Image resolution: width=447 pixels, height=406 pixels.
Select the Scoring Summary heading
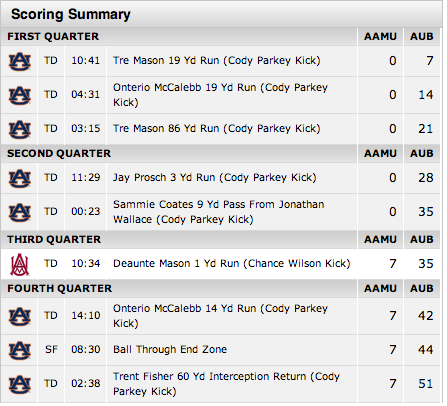point(71,14)
